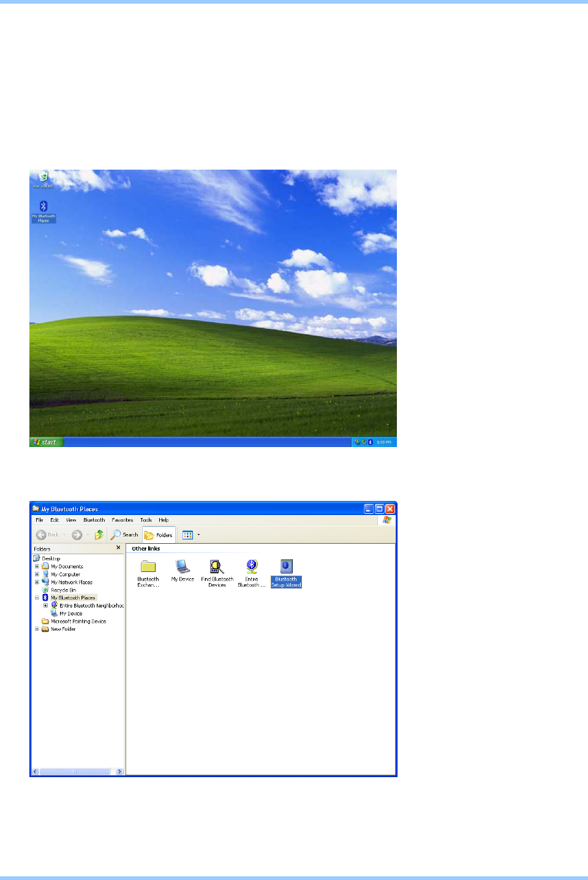This screenshot has height=880, width=588.
Task: Click the Up folder toolbar icon
Action: click(99, 535)
